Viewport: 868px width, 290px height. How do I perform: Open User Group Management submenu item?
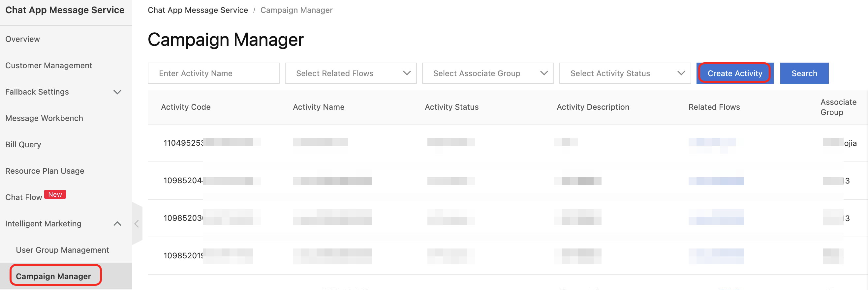[62, 250]
